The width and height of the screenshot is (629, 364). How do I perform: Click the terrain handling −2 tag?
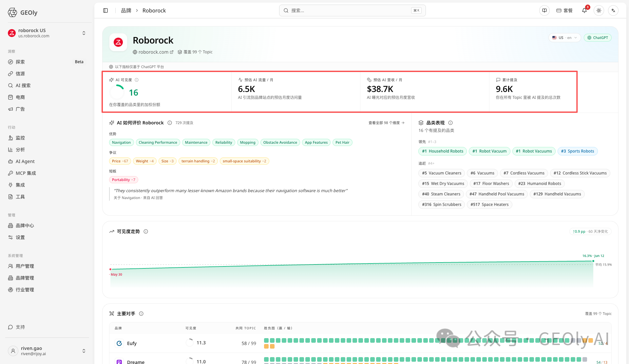[x=198, y=161]
